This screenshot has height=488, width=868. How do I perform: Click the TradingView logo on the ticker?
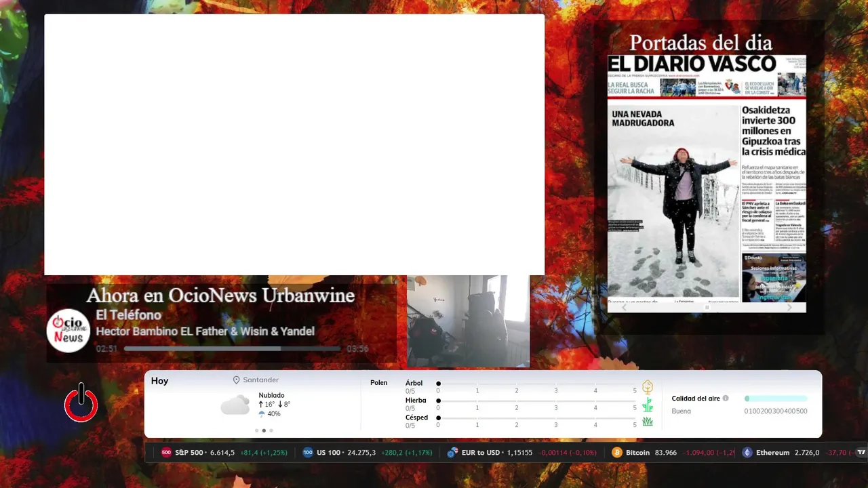861,453
